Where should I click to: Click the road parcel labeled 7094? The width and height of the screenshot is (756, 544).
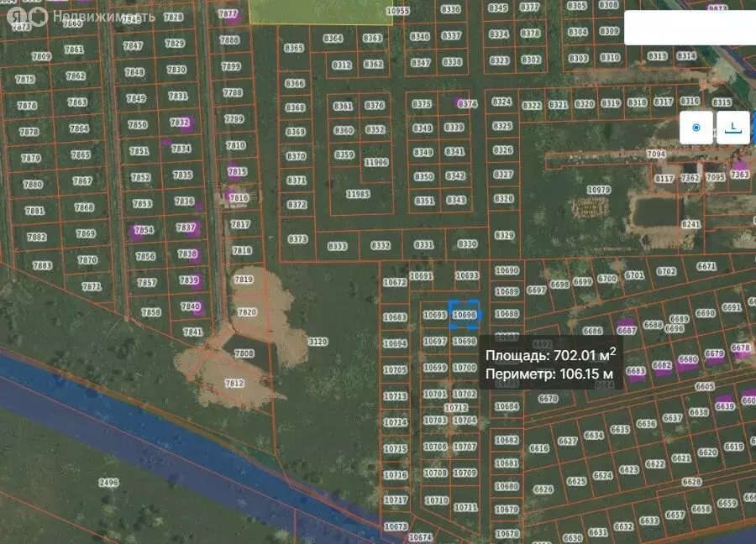655,154
